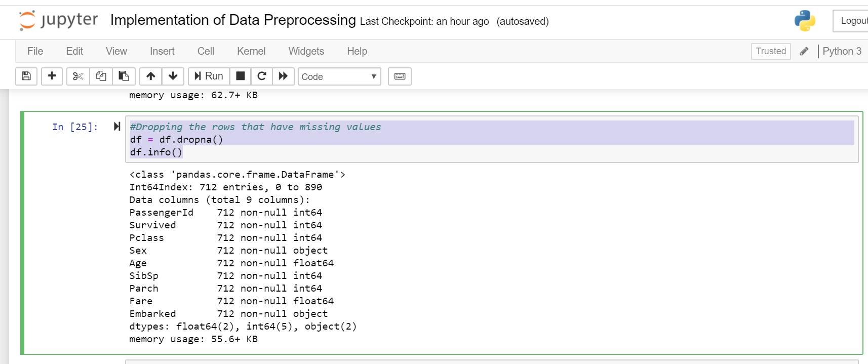Click the Parch output row
Screen dimensions: 868x364
coord(225,289)
